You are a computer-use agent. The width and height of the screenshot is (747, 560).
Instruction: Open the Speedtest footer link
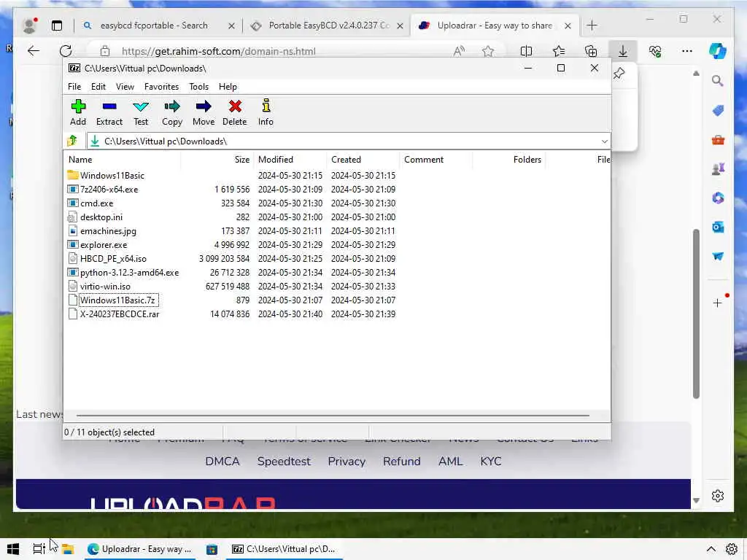284,462
